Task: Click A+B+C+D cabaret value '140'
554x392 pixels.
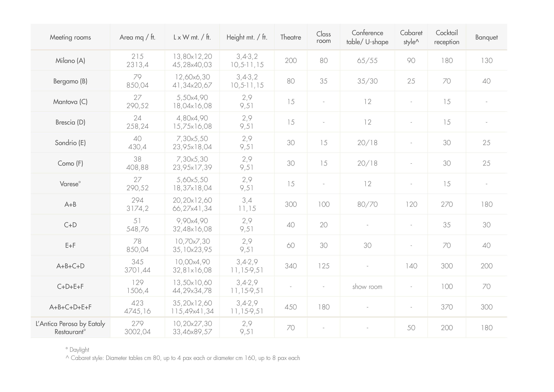Action: [411, 266]
